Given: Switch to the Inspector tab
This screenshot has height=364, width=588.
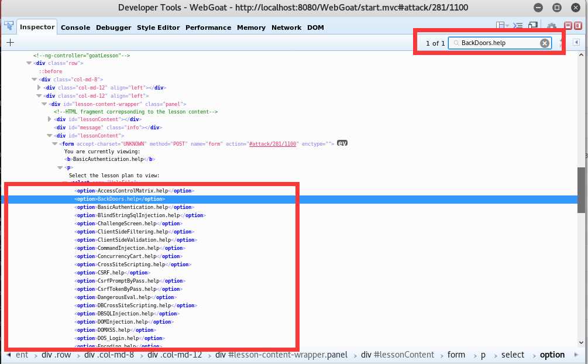Looking at the screenshot, I should tap(37, 27).
